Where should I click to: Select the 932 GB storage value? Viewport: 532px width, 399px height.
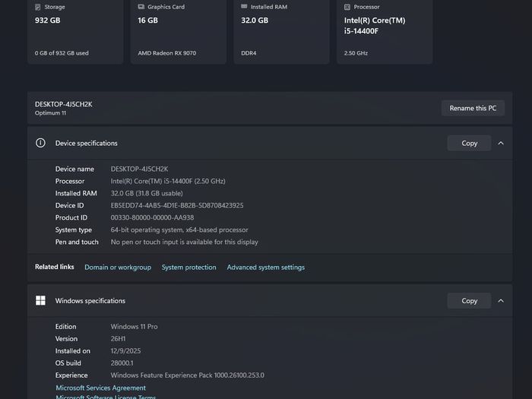[x=47, y=21]
